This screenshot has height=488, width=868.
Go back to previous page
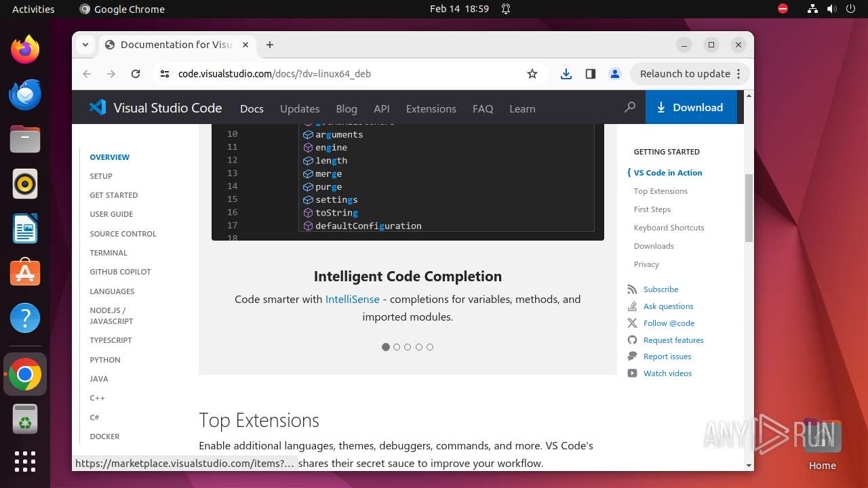[x=87, y=74]
